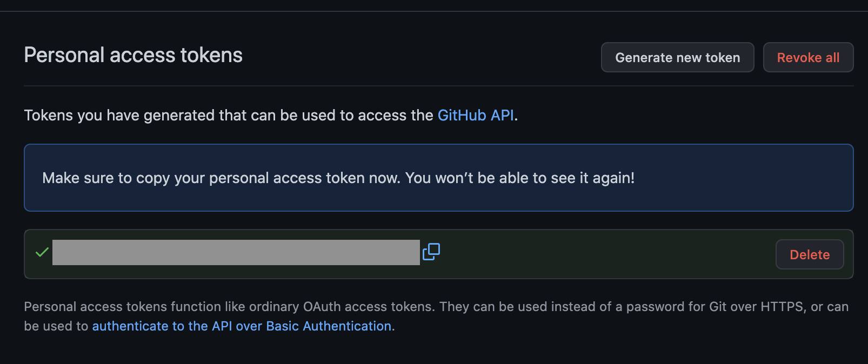Open the GitHub API link
The image size is (868, 364).
(475, 115)
